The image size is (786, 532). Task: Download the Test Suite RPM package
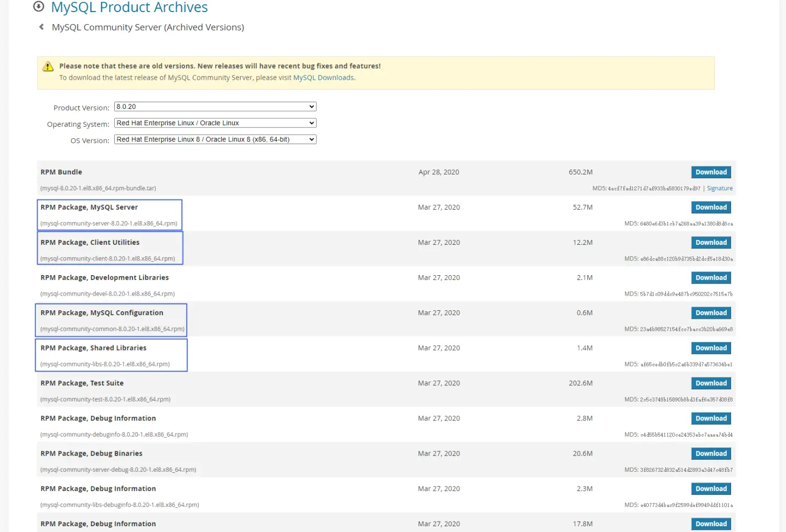tap(711, 383)
